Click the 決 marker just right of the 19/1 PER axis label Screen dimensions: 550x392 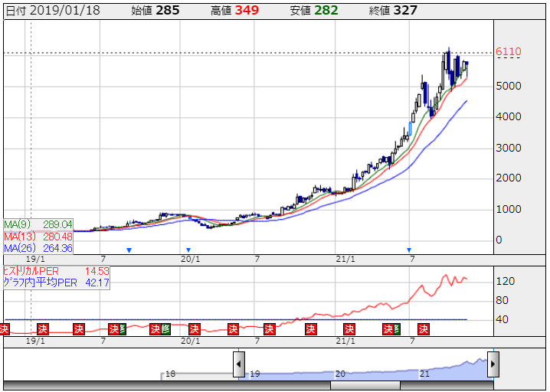[42, 329]
